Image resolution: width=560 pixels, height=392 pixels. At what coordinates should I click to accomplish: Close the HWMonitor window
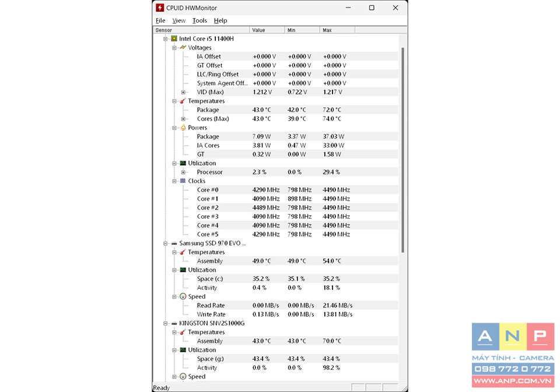[x=395, y=8]
